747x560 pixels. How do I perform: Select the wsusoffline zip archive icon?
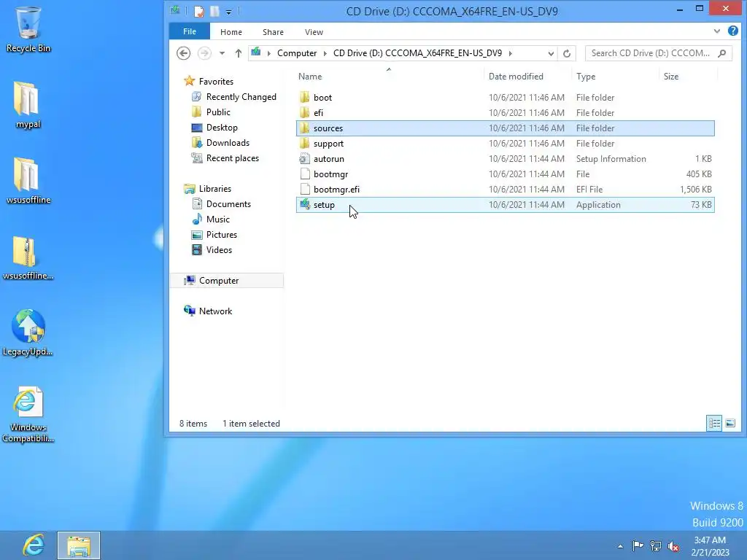pyautogui.click(x=28, y=257)
